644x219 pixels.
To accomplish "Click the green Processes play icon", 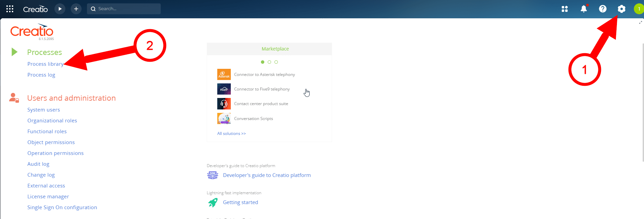I will 15,52.
